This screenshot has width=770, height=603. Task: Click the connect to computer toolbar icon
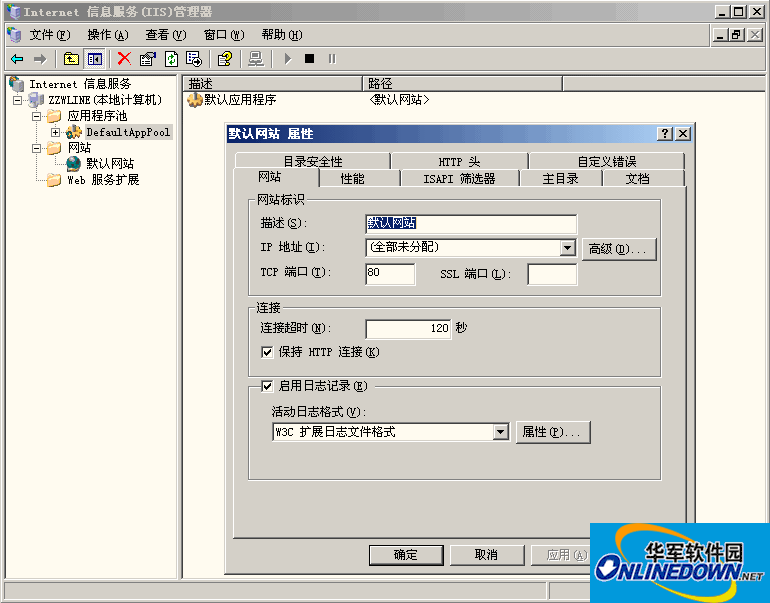point(256,59)
